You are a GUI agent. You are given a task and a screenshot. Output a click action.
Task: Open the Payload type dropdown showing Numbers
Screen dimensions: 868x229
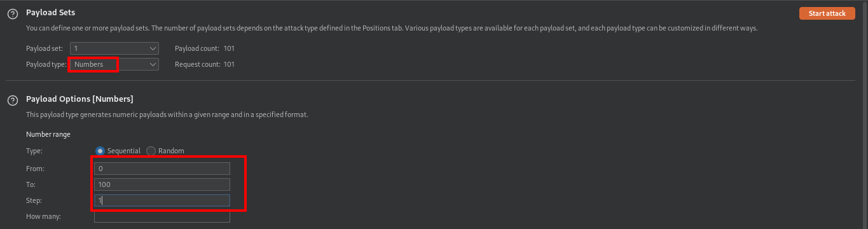(x=114, y=64)
